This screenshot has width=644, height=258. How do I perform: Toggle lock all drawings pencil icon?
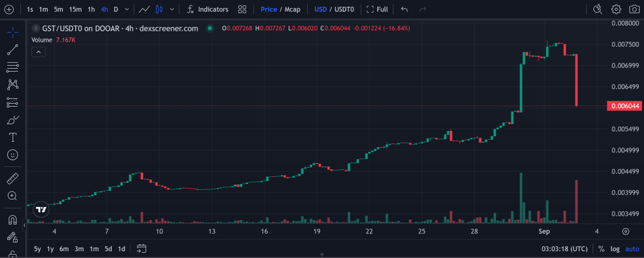coord(13,237)
